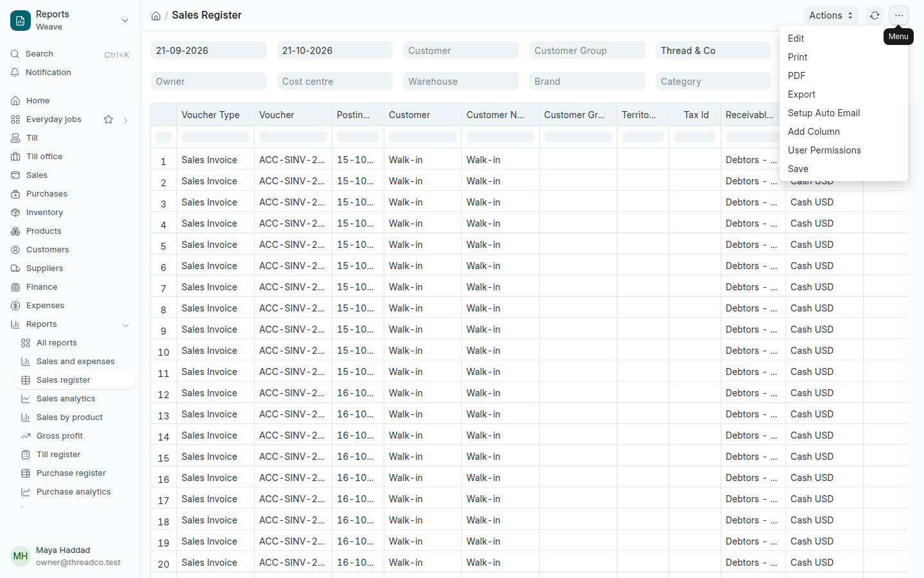The image size is (924, 578).
Task: Click the Brand filter field
Action: pyautogui.click(x=587, y=82)
